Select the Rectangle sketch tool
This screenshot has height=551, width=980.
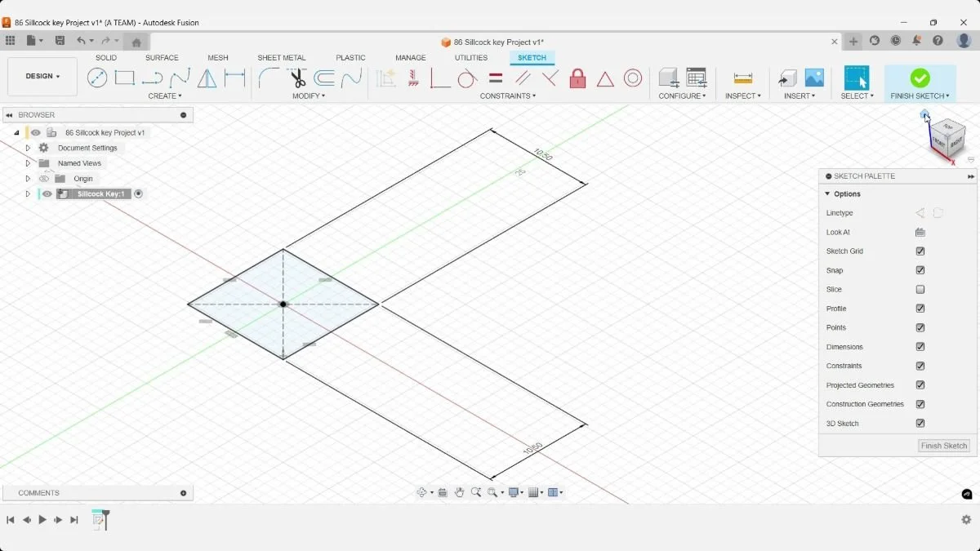(124, 78)
